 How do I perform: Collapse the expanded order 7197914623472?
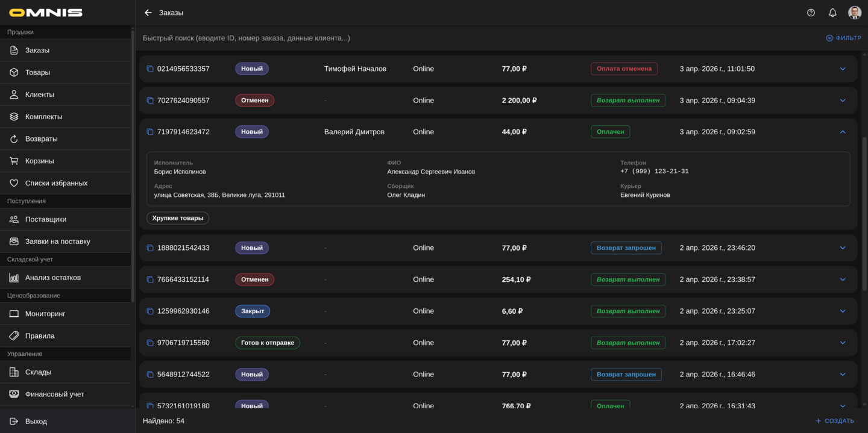coord(843,132)
